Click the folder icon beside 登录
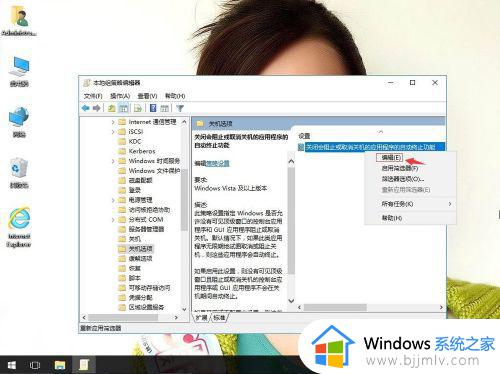Image resolution: width=500 pixels, height=374 pixels. pyautogui.click(x=122, y=190)
